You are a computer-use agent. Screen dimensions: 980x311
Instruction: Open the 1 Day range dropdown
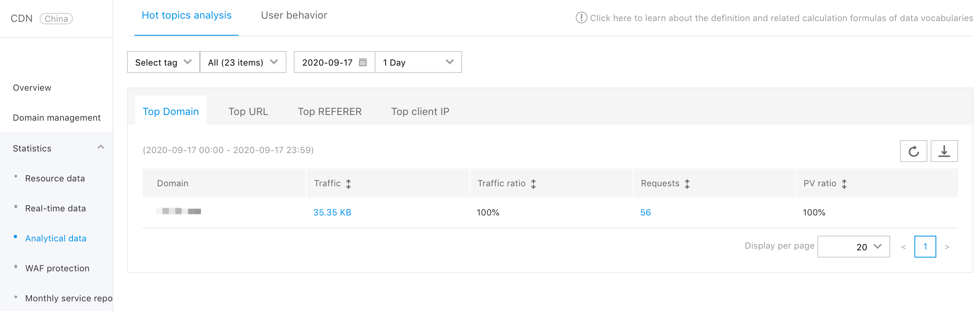pos(418,62)
